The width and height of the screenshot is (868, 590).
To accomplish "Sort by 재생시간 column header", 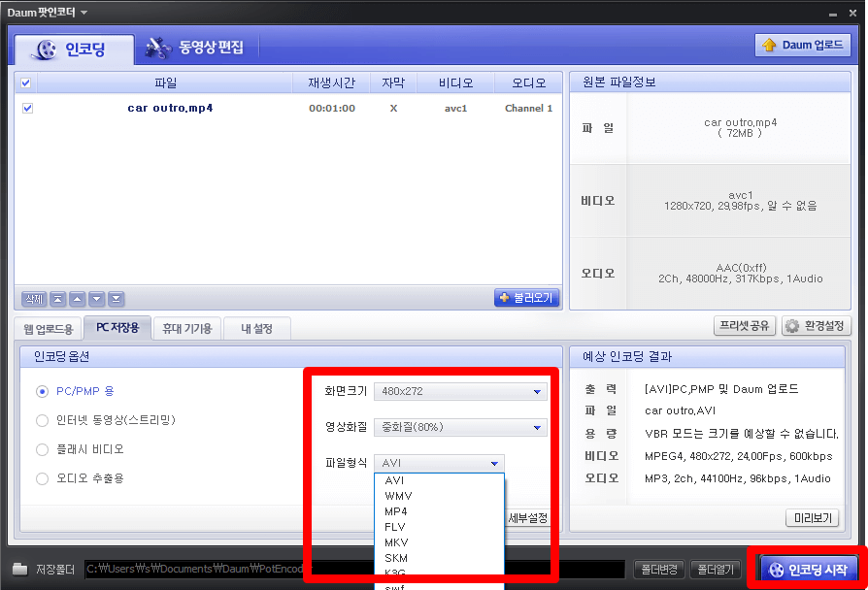I will point(331,83).
